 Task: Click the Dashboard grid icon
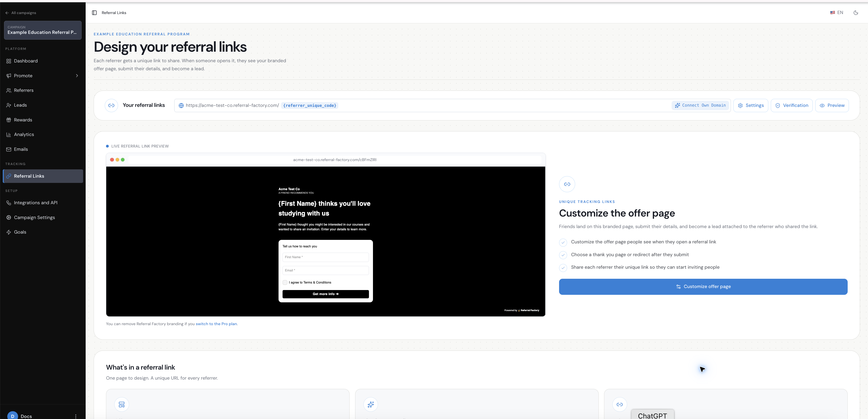pyautogui.click(x=9, y=61)
